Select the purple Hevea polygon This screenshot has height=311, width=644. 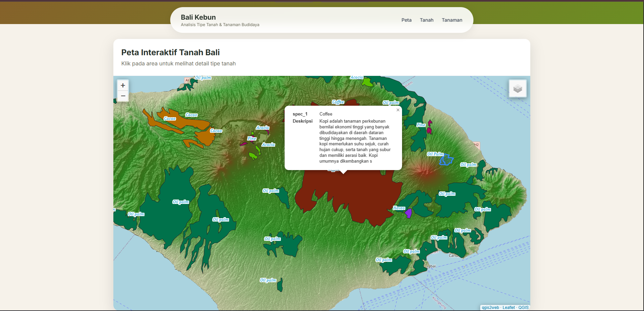[408, 213]
